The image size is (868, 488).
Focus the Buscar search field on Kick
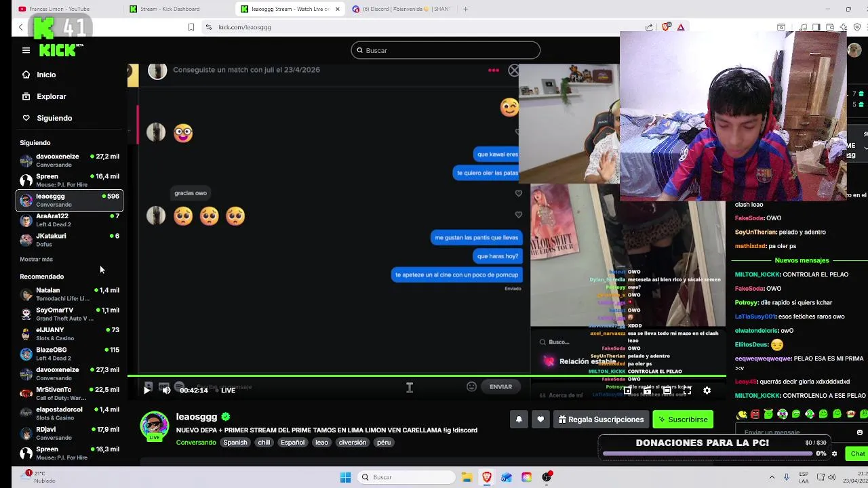tap(446, 50)
